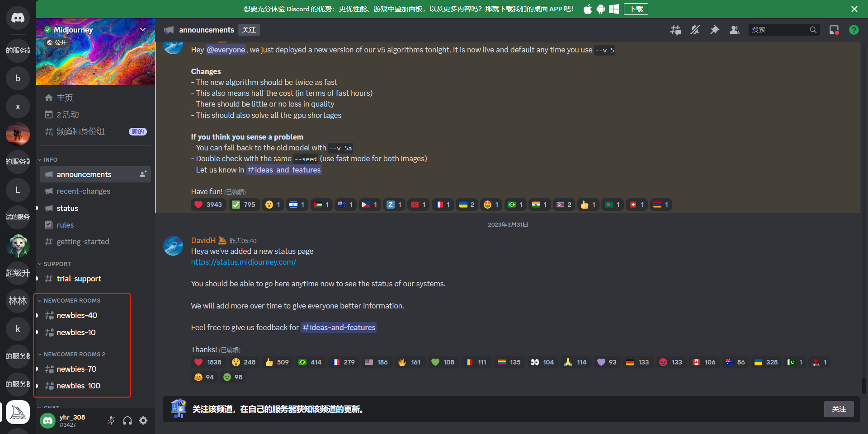Open 频道和身份组 channels and roles
868x434 pixels.
click(95, 131)
